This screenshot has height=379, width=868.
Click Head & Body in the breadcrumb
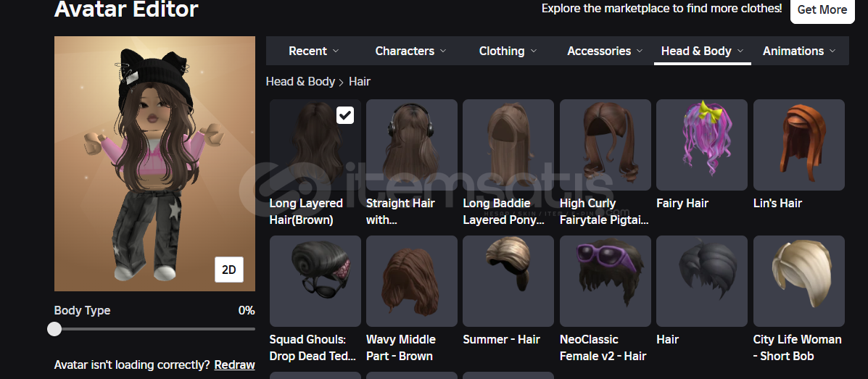300,81
